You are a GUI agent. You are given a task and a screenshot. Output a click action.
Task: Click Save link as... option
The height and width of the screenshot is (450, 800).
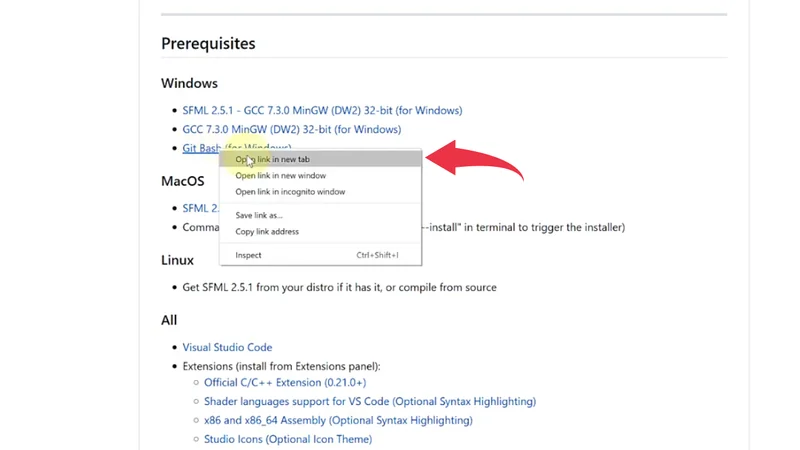point(259,215)
